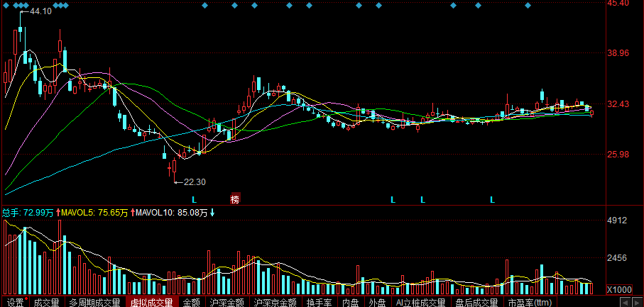The height and width of the screenshot is (307, 644).
Task: Click the red up arrow before MAVOL5
Action: (58, 213)
